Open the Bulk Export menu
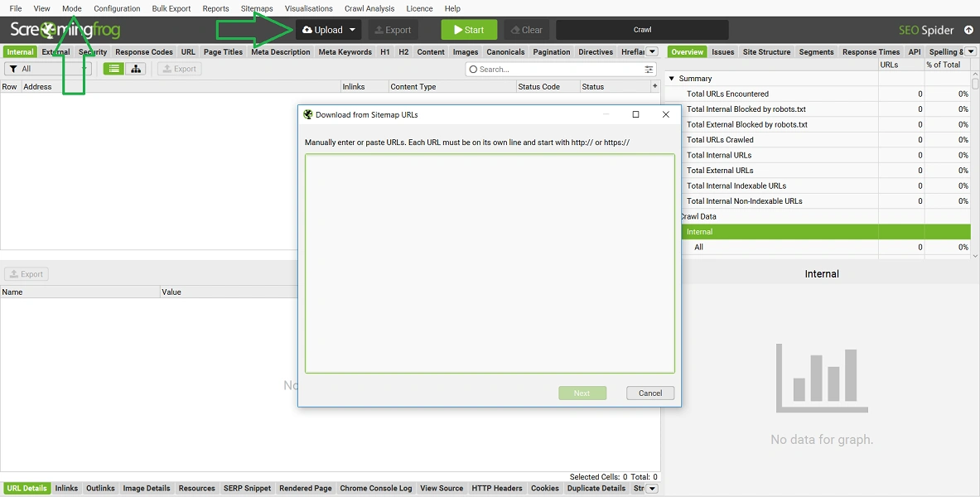The image size is (980, 497). point(171,9)
